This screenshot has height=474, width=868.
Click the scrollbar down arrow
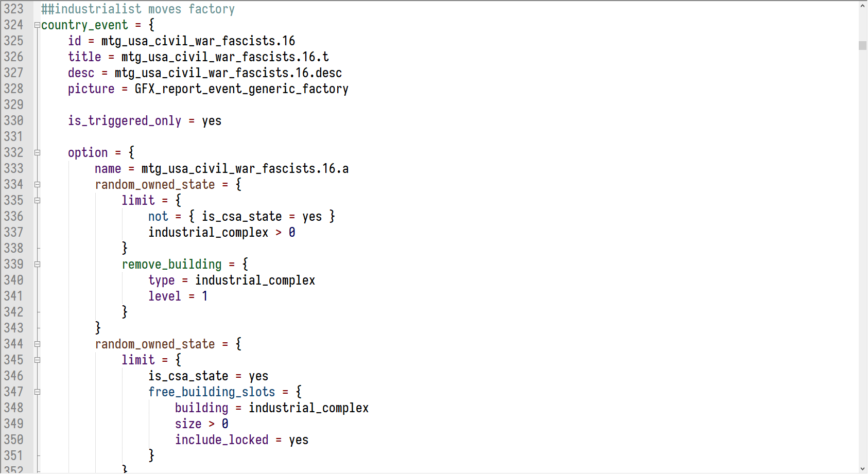coord(863,468)
